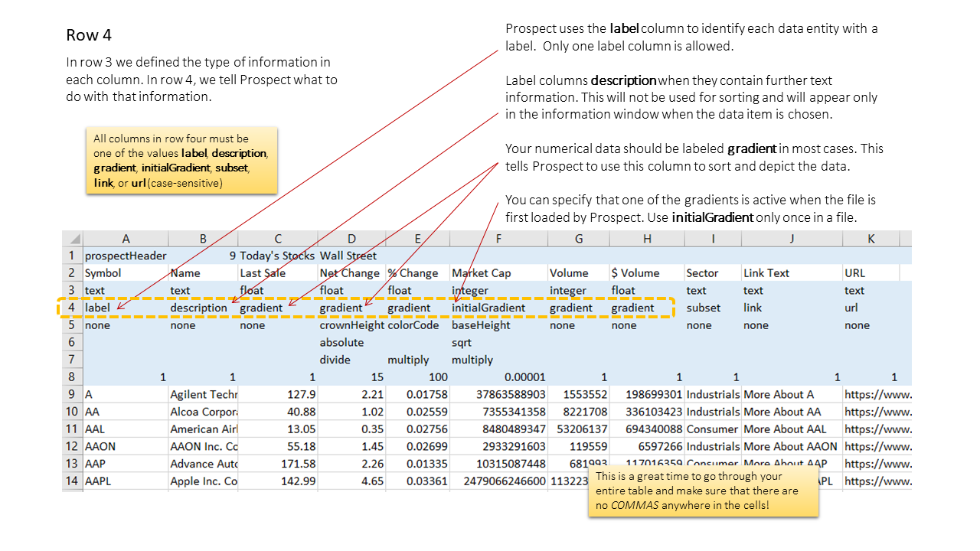Click the 'Agilent Techr' name cell
The width and height of the screenshot is (980, 551).
click(x=203, y=395)
